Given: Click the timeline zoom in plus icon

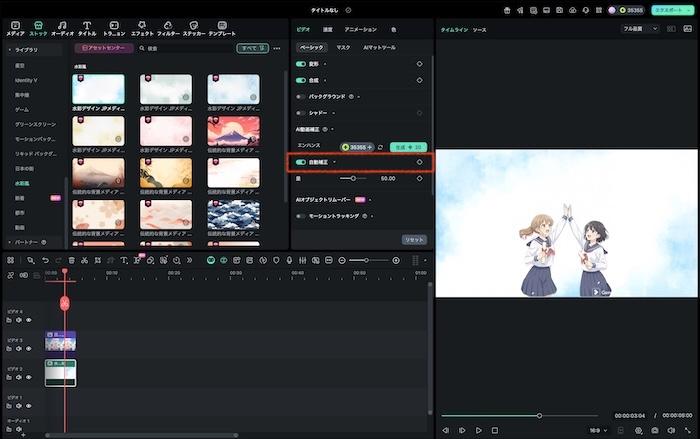Looking at the screenshot, I should click(396, 260).
